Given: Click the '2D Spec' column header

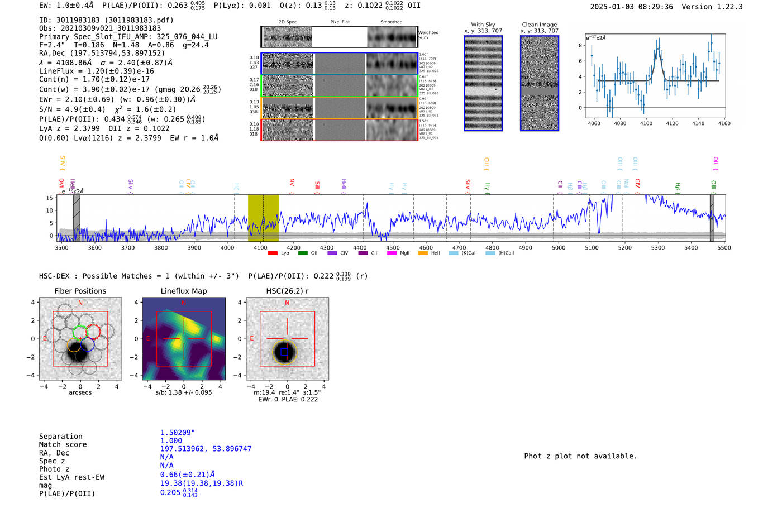Looking at the screenshot, I should [288, 22].
